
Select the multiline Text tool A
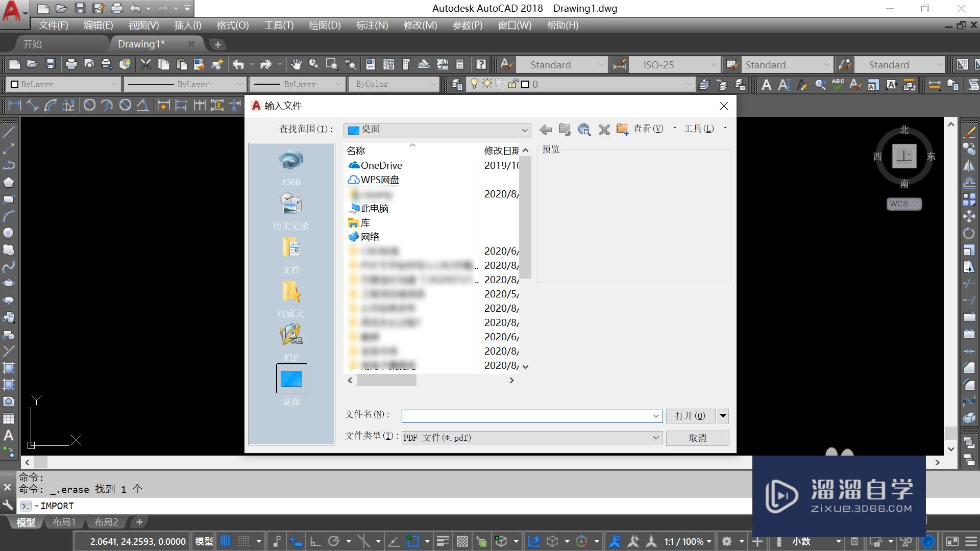coord(8,435)
